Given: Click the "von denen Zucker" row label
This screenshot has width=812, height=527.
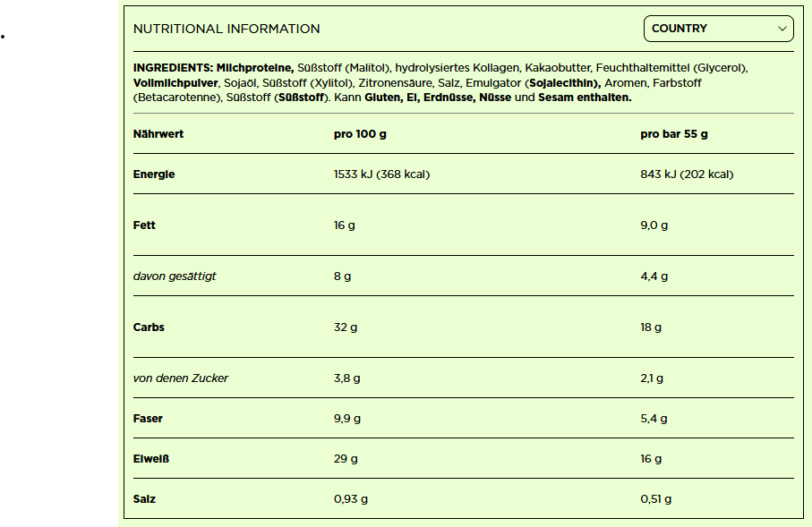Looking at the screenshot, I should point(181,378).
